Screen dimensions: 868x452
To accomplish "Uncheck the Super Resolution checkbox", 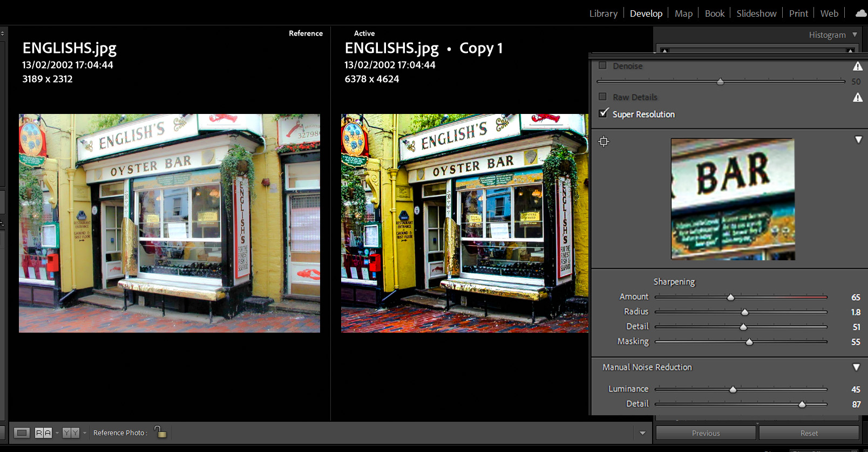I will [x=603, y=113].
